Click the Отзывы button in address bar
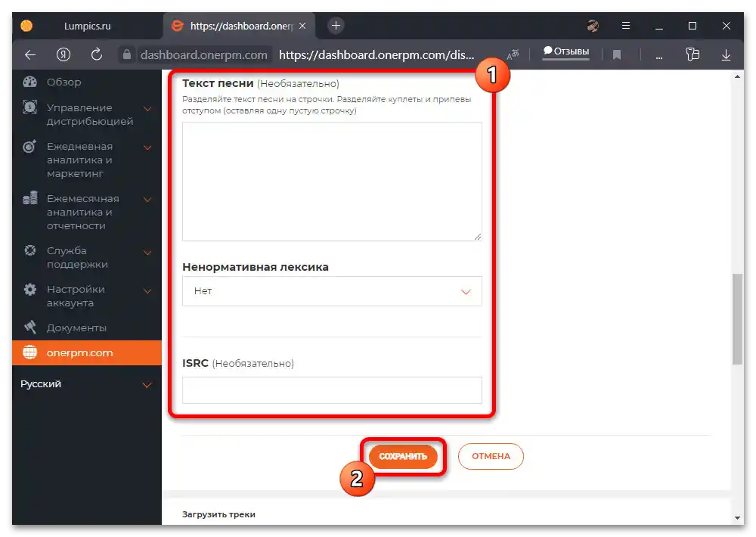 click(566, 51)
